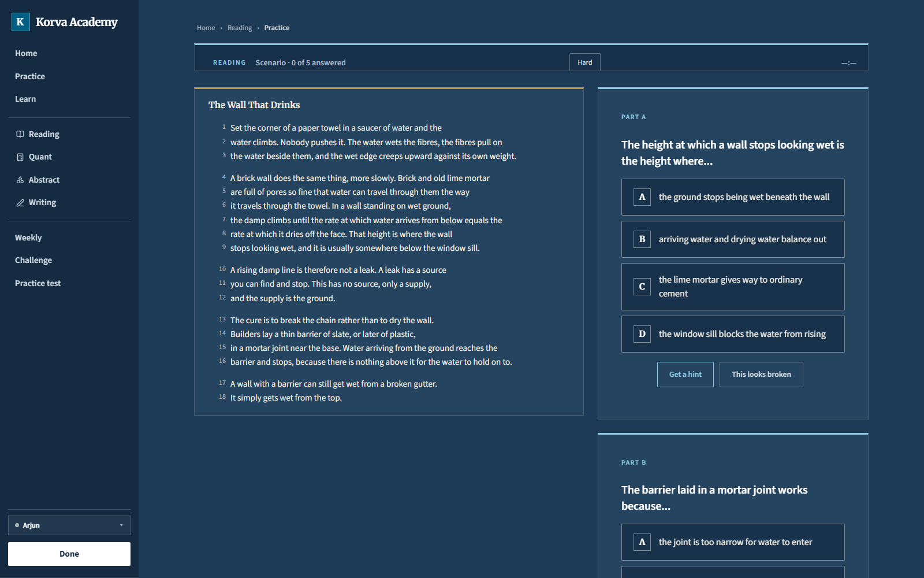
Task: Select Part A option C lime mortar
Action: [x=733, y=287]
